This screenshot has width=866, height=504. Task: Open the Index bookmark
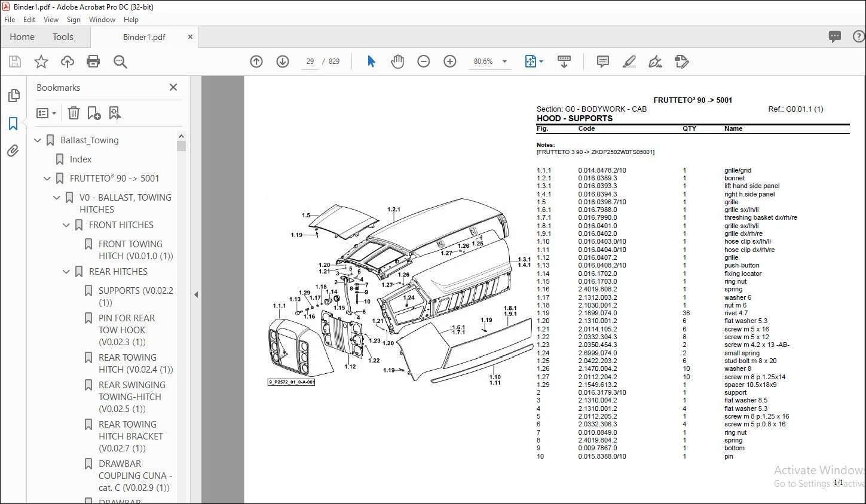point(81,159)
